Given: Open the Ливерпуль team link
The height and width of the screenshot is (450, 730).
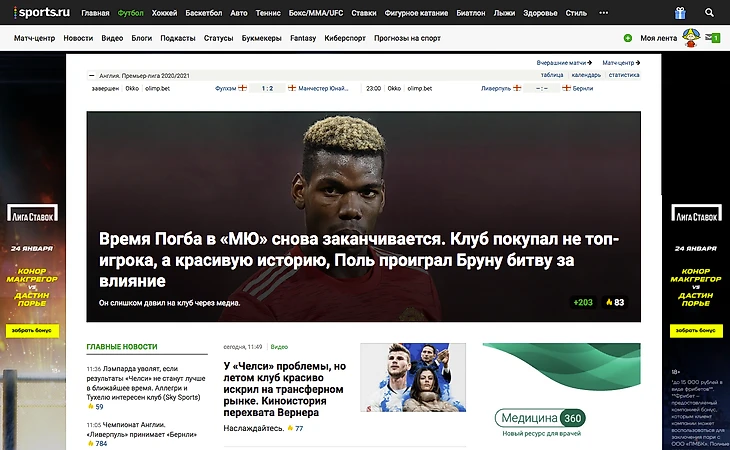Looking at the screenshot, I should coord(496,88).
